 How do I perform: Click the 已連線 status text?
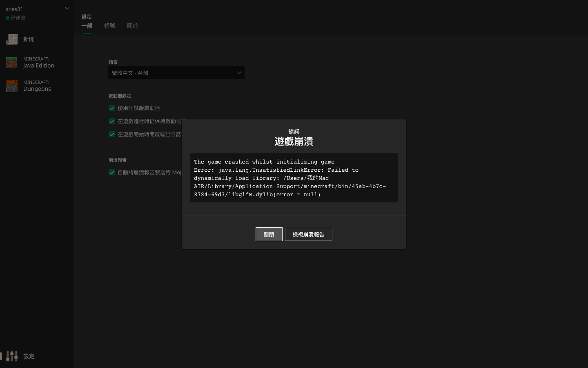pyautogui.click(x=18, y=18)
